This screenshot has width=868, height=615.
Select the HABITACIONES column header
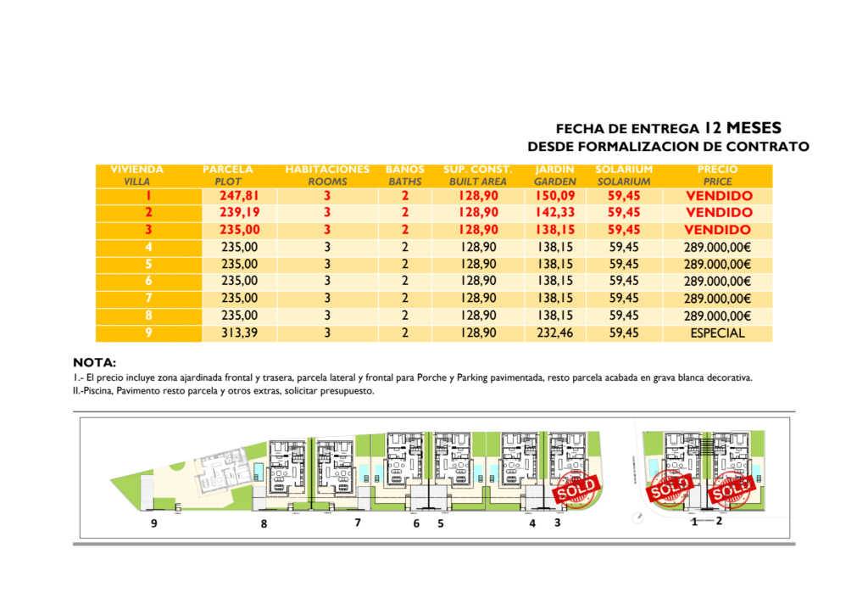point(327,170)
